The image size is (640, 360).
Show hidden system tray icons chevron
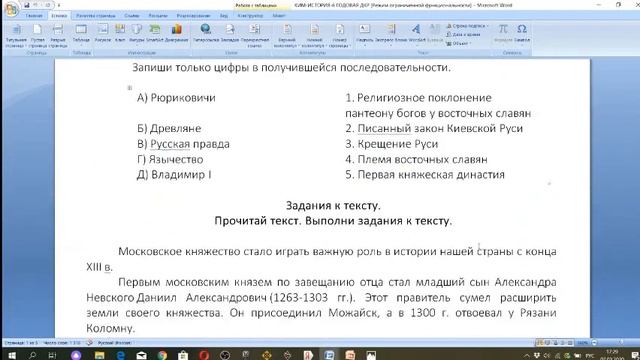coord(526,356)
